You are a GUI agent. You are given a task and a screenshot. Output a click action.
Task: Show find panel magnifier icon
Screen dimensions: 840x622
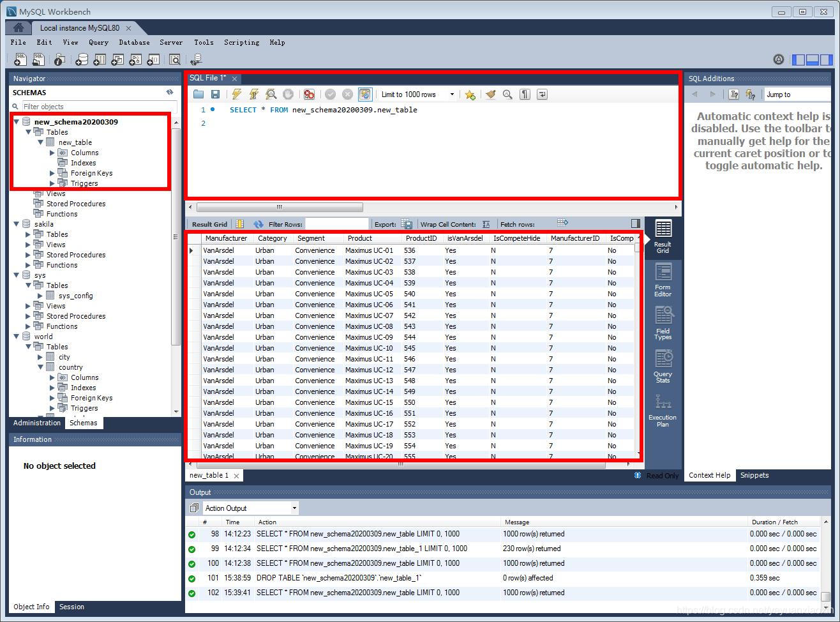click(507, 95)
